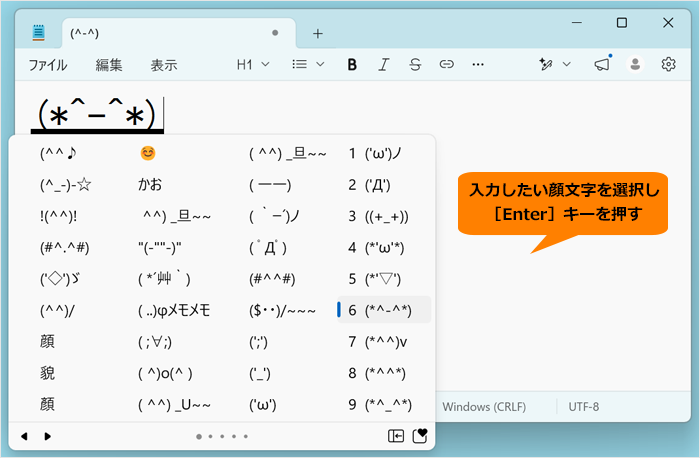Choose candidate 2 ('Д')

point(384,185)
